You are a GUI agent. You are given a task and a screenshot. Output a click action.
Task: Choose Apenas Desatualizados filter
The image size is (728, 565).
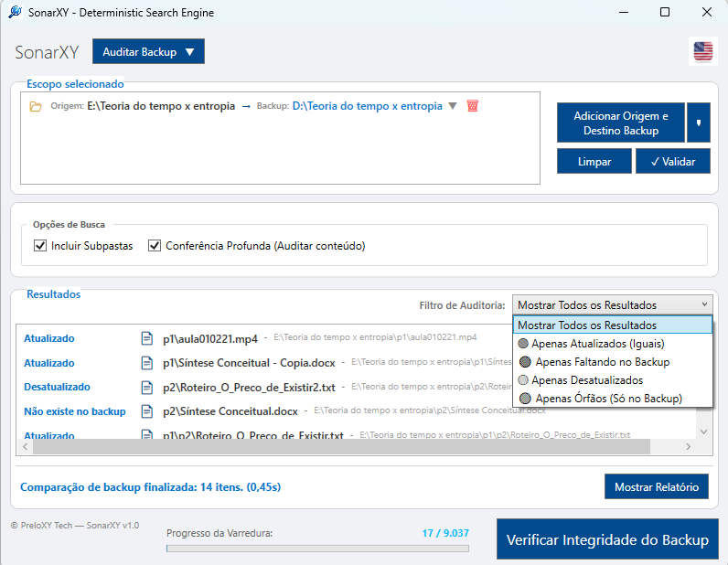click(613, 380)
